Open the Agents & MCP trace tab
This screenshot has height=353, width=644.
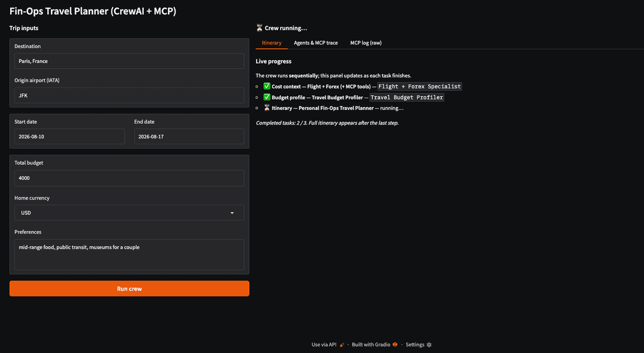click(x=316, y=42)
